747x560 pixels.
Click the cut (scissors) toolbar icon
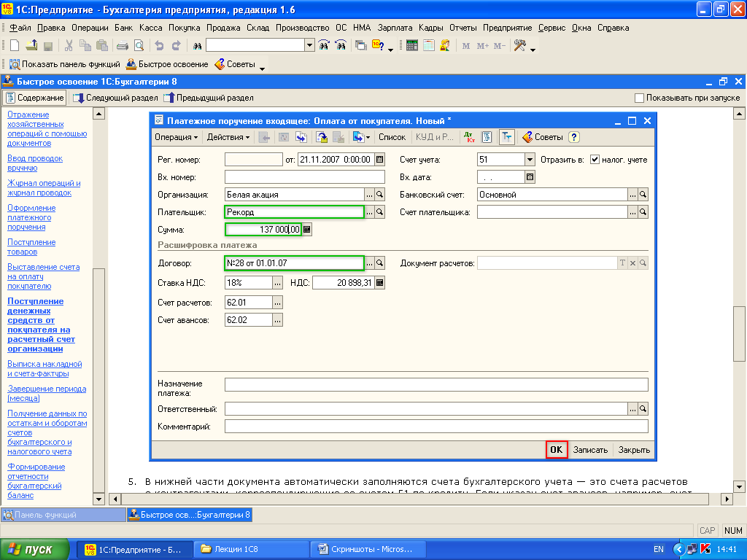tap(69, 46)
